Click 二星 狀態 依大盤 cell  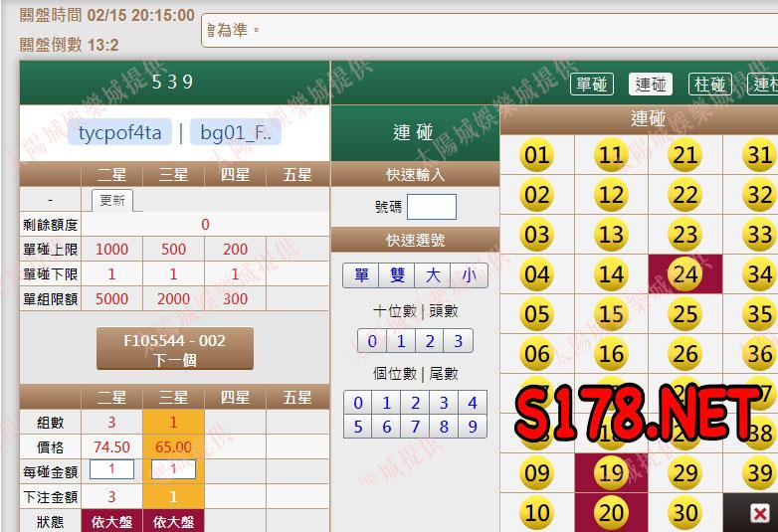[111, 521]
